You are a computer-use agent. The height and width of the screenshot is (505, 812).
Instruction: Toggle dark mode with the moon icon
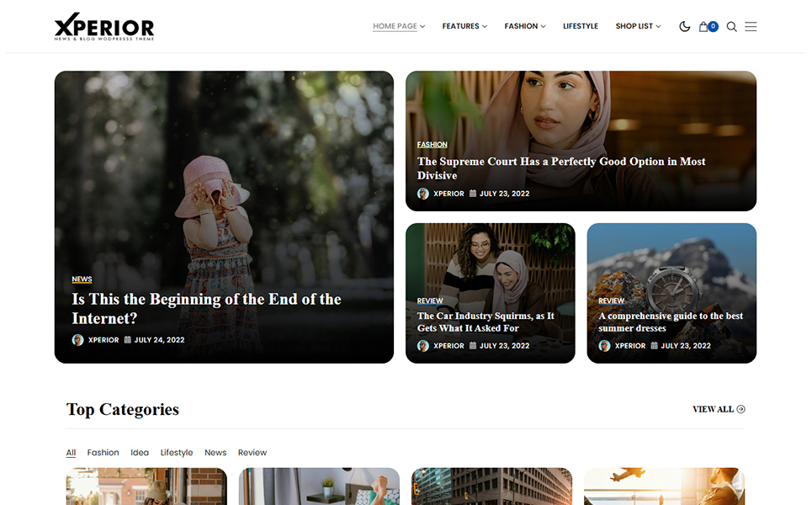pyautogui.click(x=684, y=26)
